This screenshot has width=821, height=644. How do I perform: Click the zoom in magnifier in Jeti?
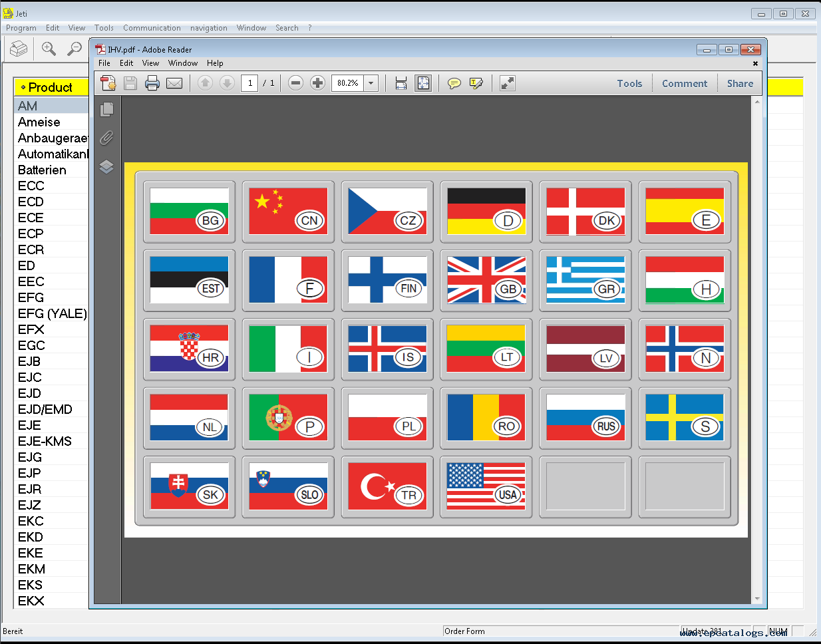pos(49,49)
